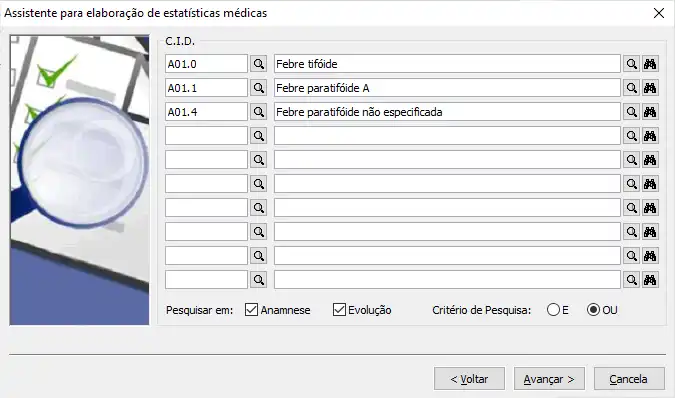Select the OU search criterion

pyautogui.click(x=593, y=309)
